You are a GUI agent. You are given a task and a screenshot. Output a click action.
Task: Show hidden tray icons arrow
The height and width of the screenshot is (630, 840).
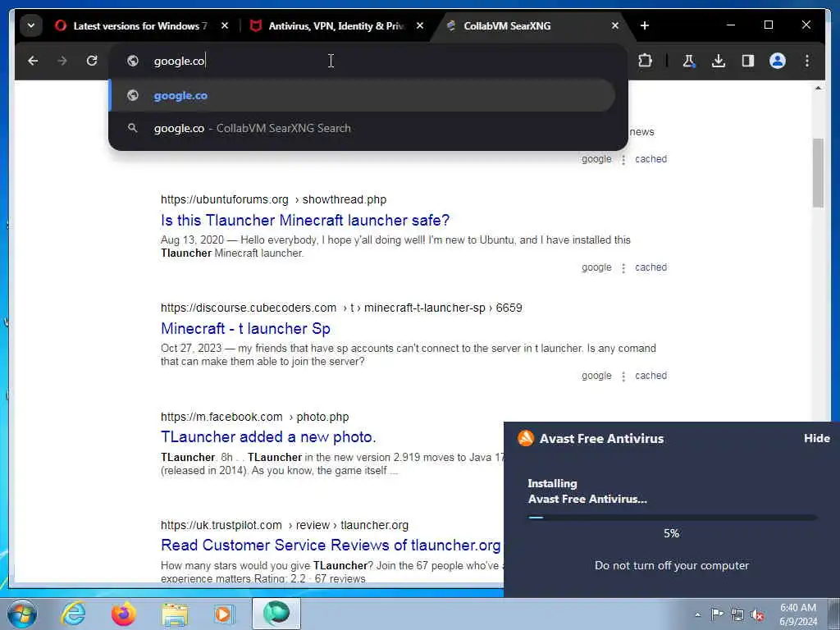coord(697,614)
